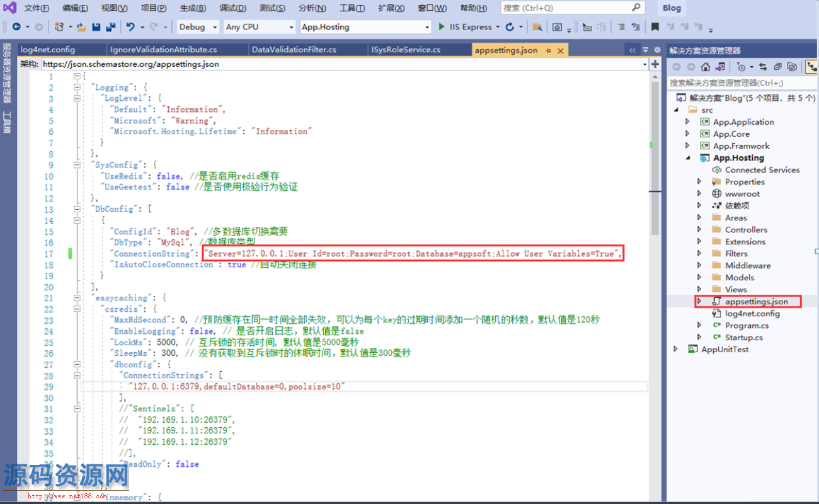Click the Save All toolbar icon
Screen dimensions: 819x504
pyautogui.click(x=110, y=27)
